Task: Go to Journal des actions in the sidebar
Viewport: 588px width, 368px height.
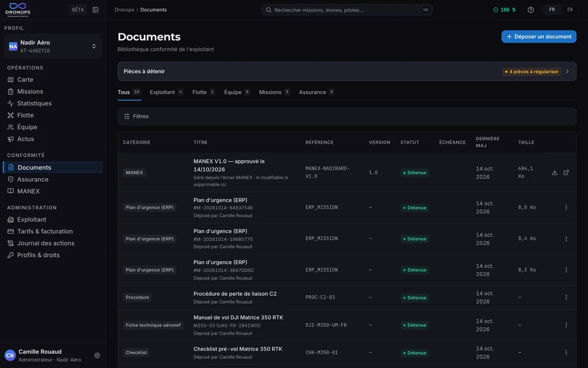Action: (x=45, y=243)
